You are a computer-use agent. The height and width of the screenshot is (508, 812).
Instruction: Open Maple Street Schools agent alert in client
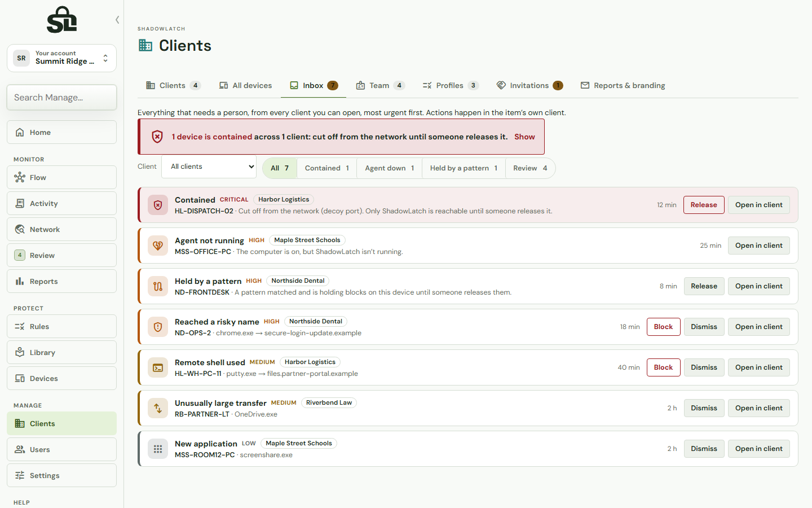tap(758, 246)
